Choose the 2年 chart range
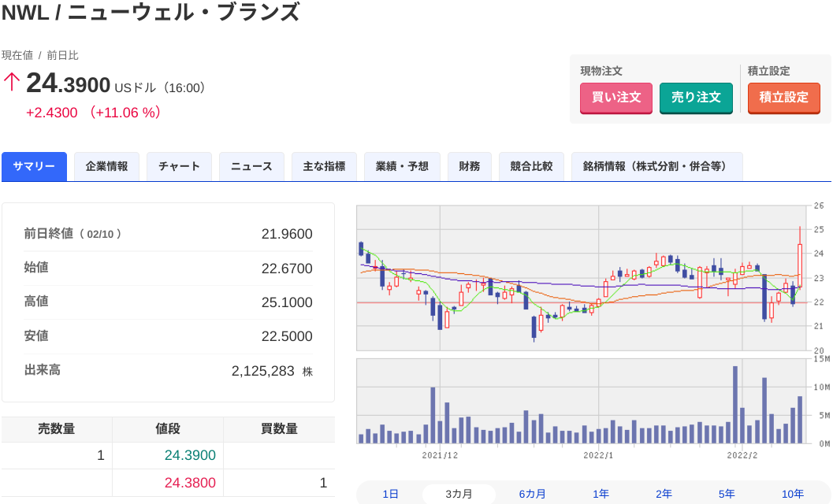 (664, 494)
